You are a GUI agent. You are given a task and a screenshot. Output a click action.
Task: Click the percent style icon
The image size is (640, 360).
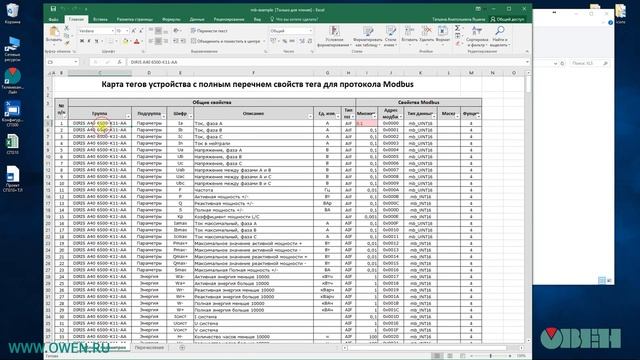click(x=284, y=41)
